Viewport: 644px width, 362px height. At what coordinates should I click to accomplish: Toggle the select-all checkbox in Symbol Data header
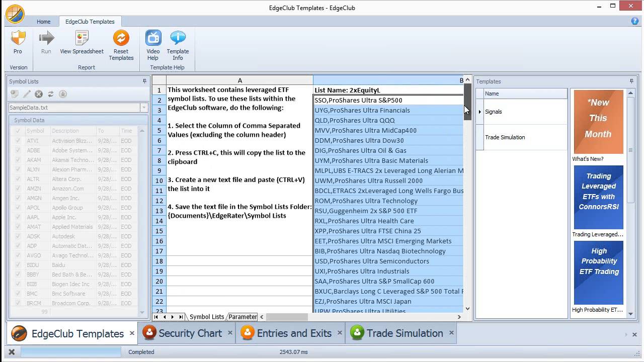click(18, 131)
